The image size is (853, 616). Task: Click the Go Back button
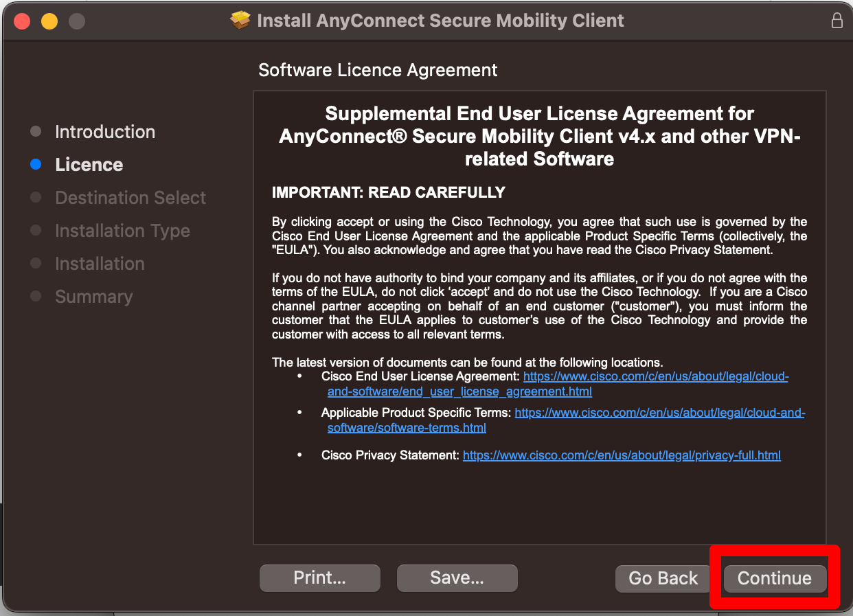(x=662, y=578)
